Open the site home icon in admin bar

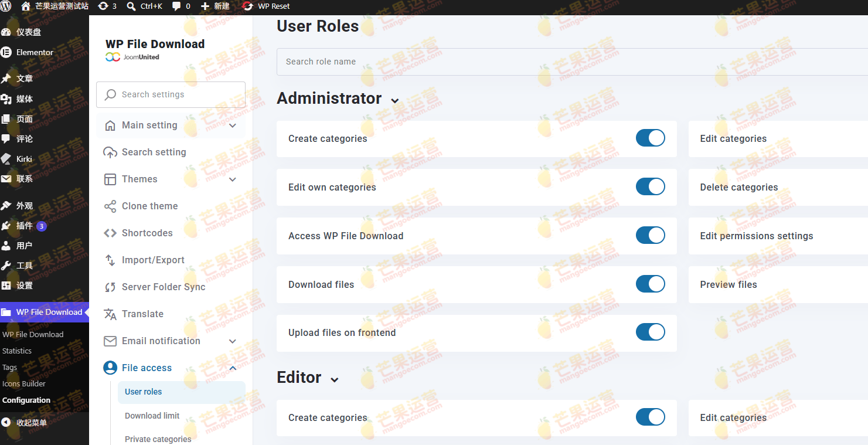click(x=26, y=6)
